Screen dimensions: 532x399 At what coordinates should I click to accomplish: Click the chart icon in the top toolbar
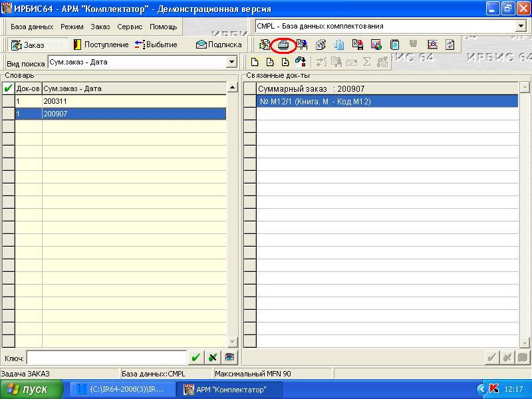click(x=376, y=45)
